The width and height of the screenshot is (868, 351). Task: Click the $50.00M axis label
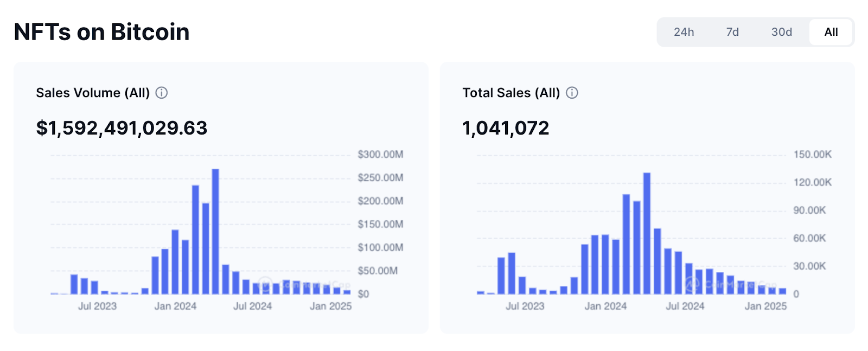tap(378, 271)
